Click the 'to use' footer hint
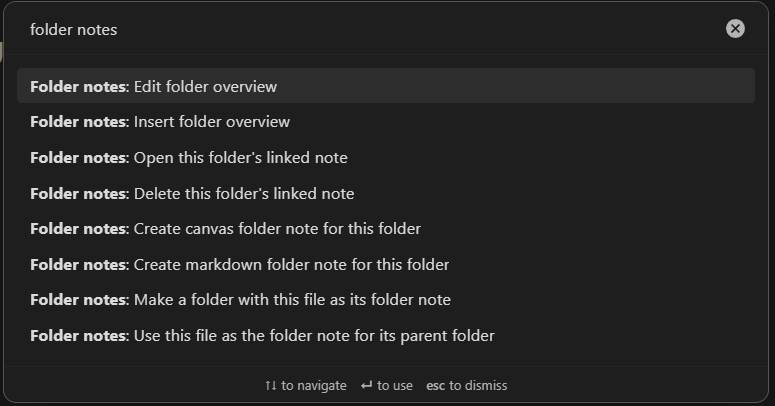 click(395, 385)
